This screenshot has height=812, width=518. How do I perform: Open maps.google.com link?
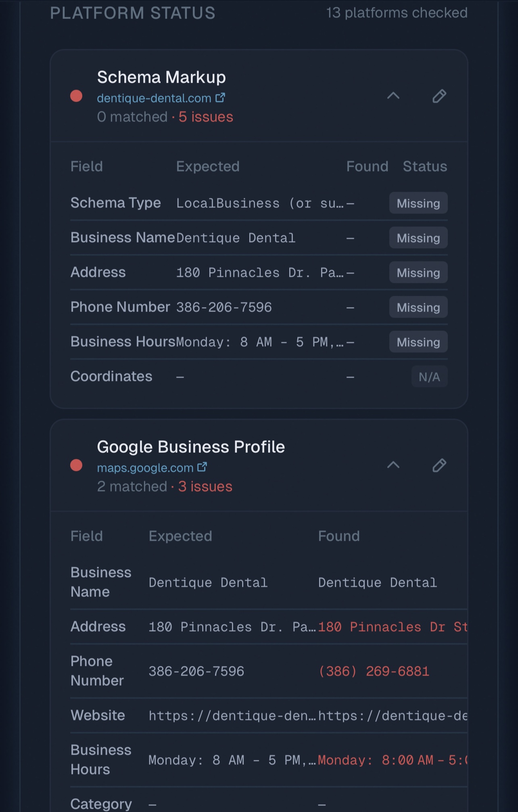click(145, 468)
